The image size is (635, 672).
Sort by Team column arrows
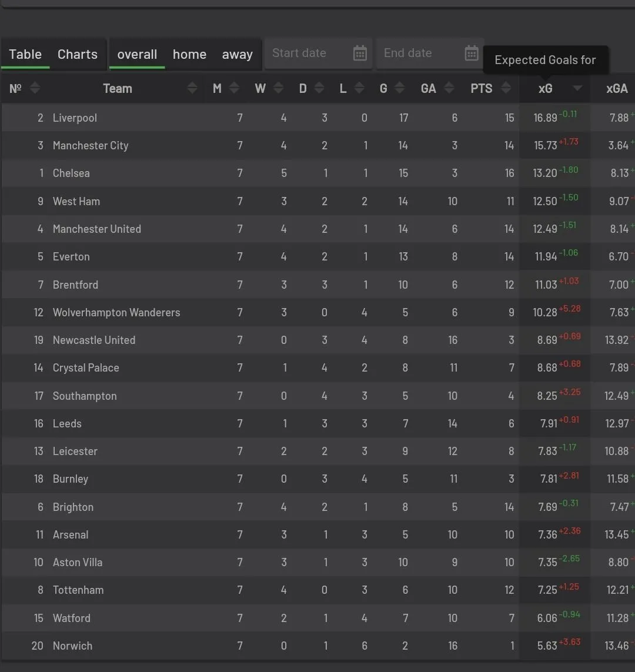(x=192, y=89)
